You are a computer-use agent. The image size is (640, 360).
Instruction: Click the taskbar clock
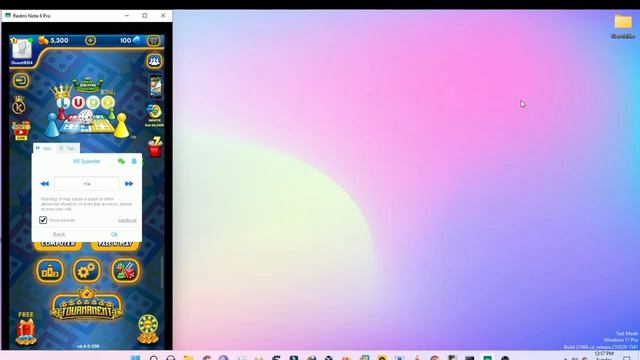click(604, 355)
